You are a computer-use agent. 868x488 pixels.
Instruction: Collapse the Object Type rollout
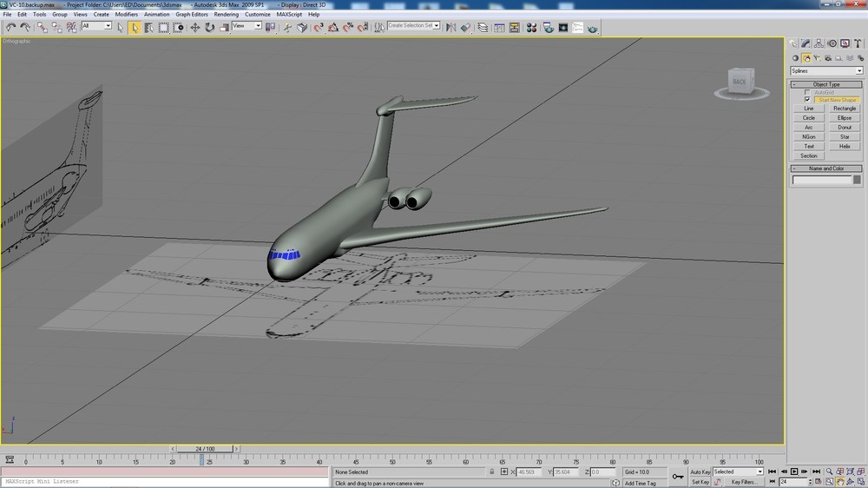(x=826, y=84)
